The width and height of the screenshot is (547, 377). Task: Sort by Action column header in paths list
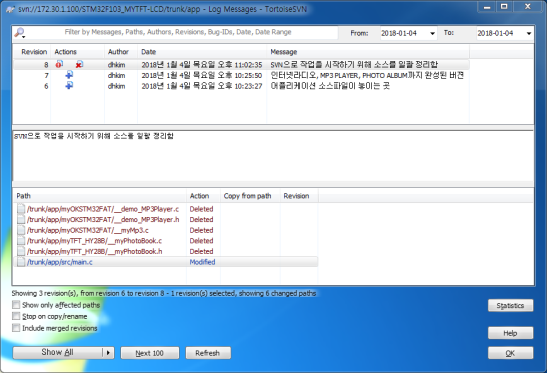[203, 196]
